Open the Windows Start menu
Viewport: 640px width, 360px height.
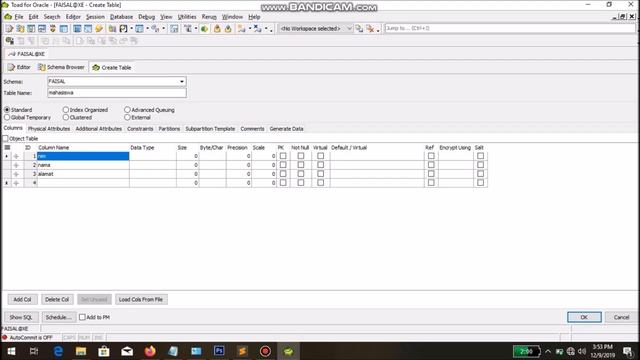click(x=11, y=351)
